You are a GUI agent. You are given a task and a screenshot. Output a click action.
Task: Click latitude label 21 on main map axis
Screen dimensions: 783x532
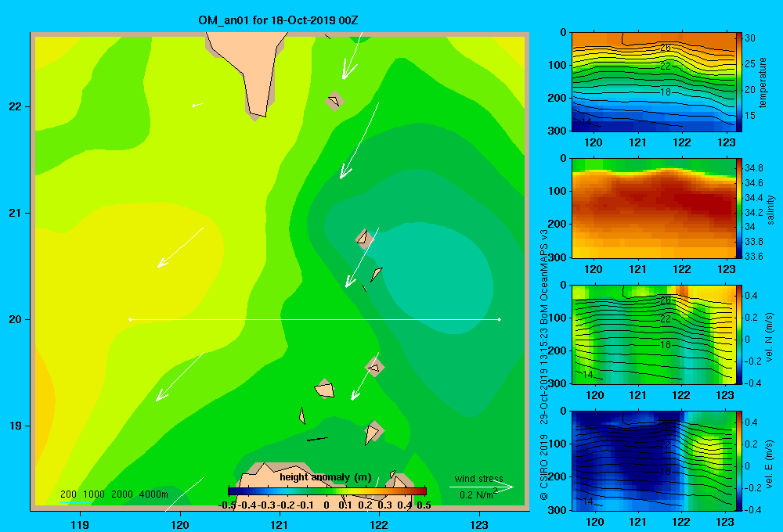[16, 213]
